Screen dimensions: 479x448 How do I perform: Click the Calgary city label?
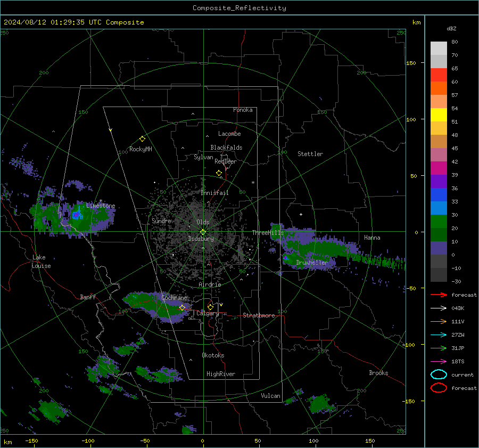point(208,313)
